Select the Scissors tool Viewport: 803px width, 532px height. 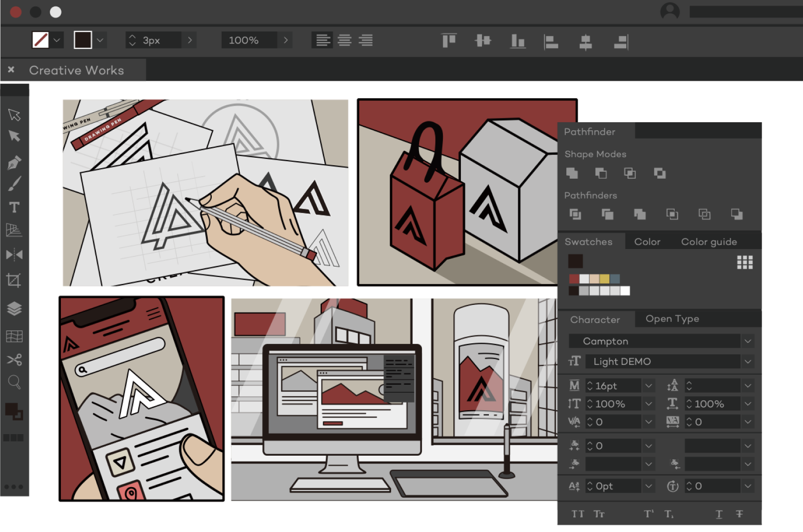[14, 359]
